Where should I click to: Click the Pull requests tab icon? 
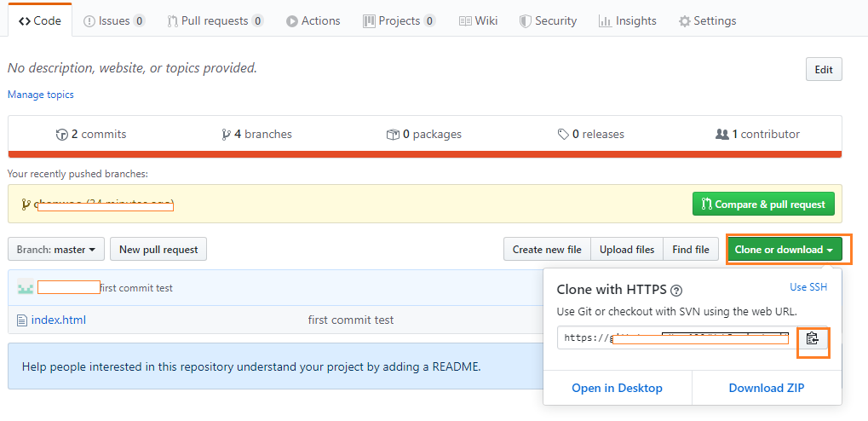coord(172,21)
